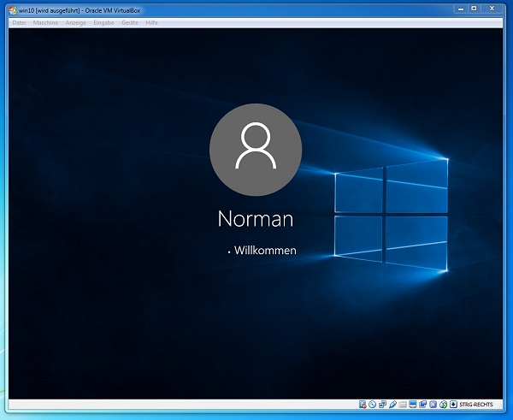Open the Datei menu
This screenshot has width=513, height=420.
[19, 22]
